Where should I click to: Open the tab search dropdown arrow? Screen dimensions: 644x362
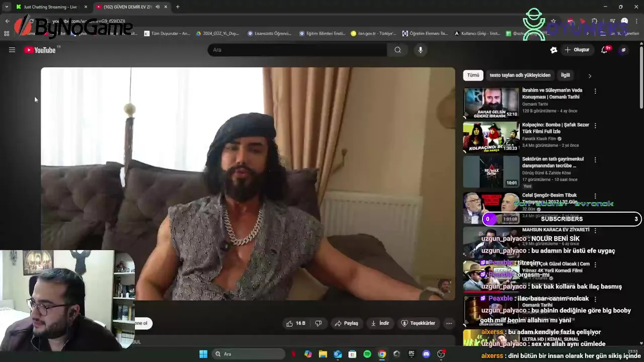point(6,7)
